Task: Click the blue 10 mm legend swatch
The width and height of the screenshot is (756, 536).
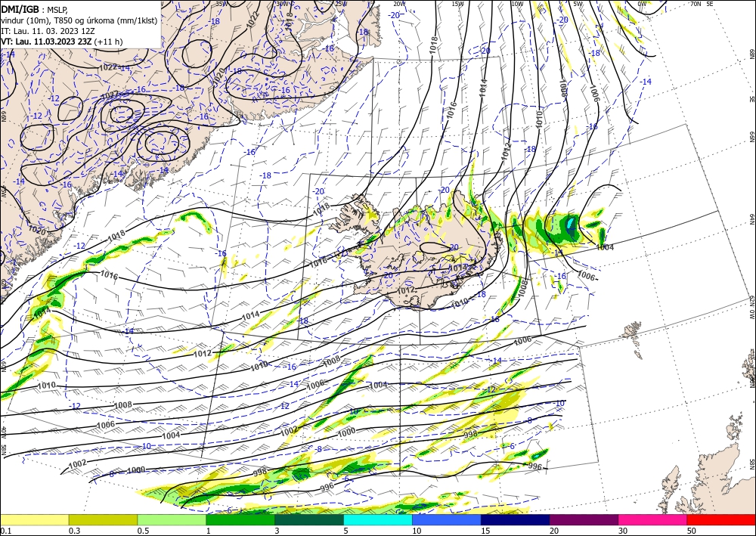Action: pyautogui.click(x=447, y=520)
